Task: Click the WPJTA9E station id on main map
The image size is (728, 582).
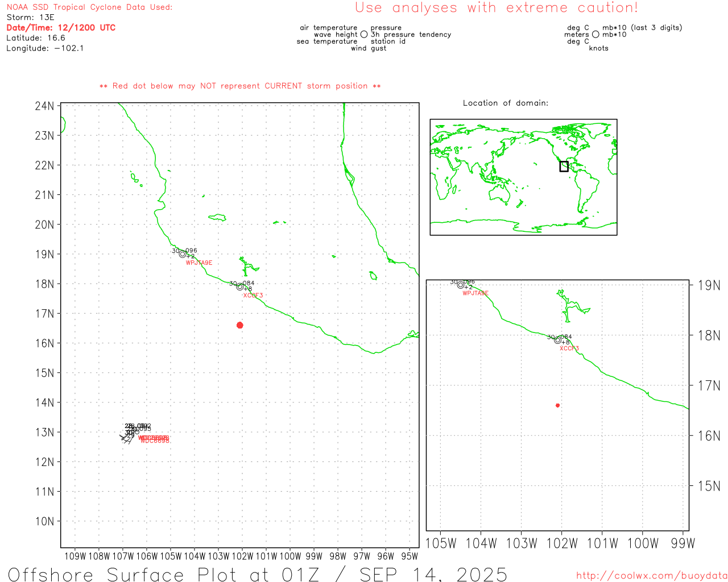Action: coord(199,263)
